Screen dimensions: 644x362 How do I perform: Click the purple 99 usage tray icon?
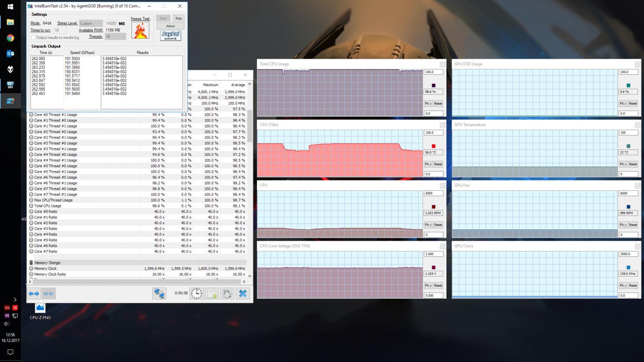(x=7, y=316)
